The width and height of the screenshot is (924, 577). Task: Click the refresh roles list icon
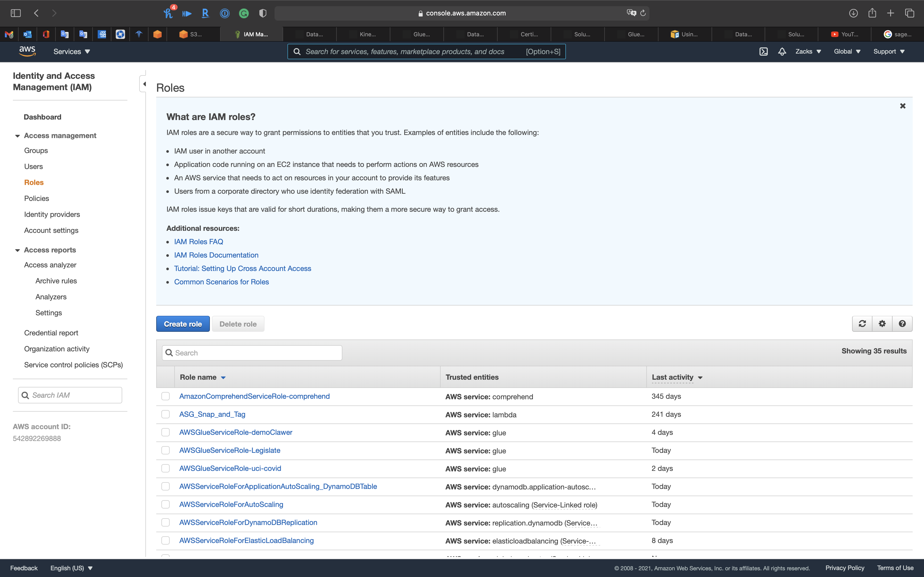point(862,324)
